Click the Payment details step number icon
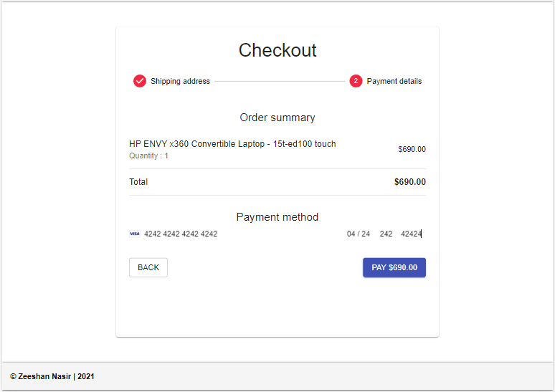Image resolution: width=555 pixels, height=392 pixels. (356, 81)
